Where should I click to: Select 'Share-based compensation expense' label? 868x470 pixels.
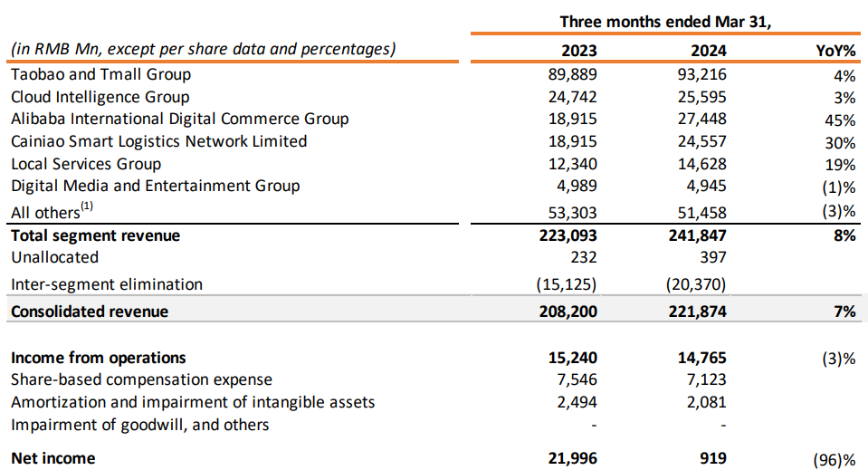[142, 379]
